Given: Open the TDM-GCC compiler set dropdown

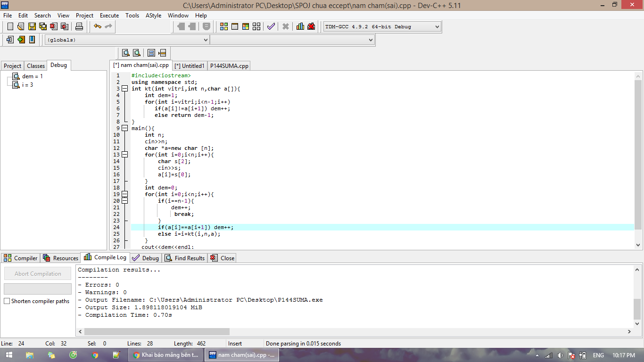Looking at the screenshot, I should click(x=382, y=26).
